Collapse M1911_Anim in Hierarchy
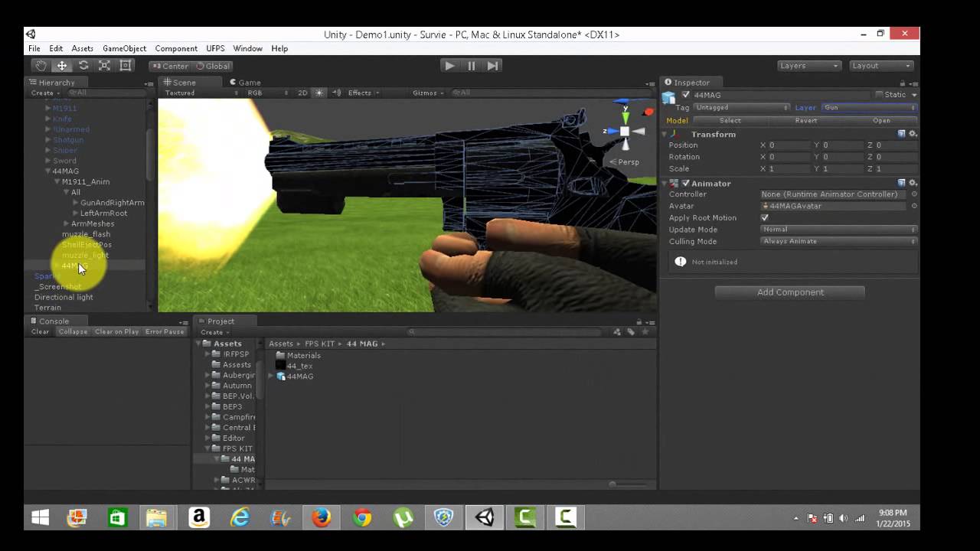Image resolution: width=980 pixels, height=551 pixels. point(57,182)
